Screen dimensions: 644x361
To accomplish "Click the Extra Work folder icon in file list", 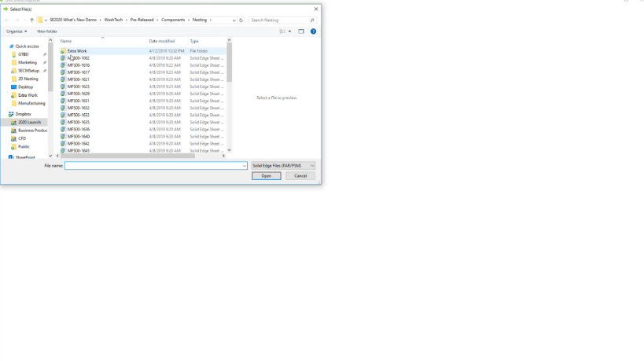I will pyautogui.click(x=63, y=51).
